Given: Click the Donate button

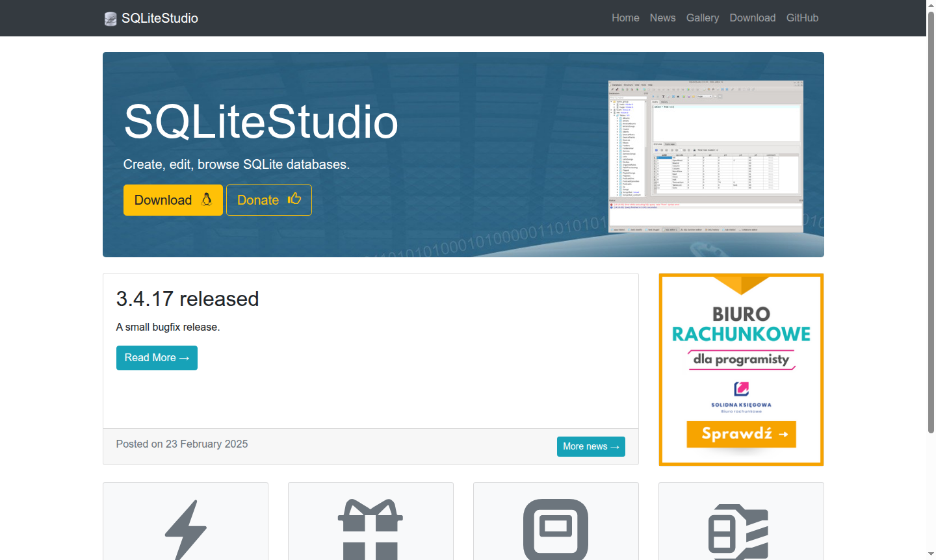Looking at the screenshot, I should [x=268, y=199].
